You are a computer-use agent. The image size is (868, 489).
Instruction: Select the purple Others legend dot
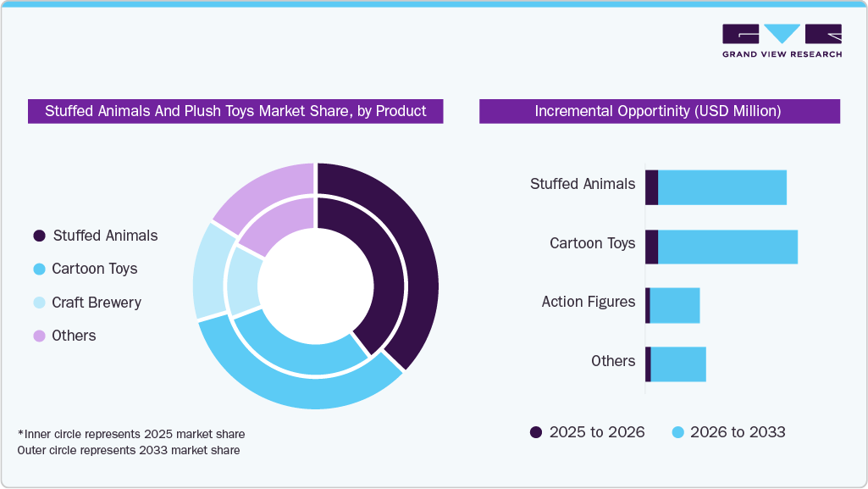coord(37,335)
